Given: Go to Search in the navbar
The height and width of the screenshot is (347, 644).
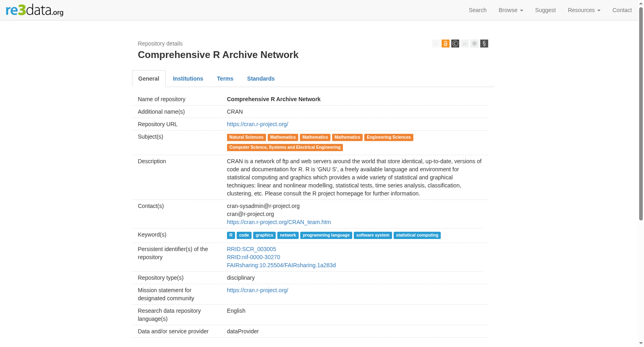Looking at the screenshot, I should [x=478, y=10].
